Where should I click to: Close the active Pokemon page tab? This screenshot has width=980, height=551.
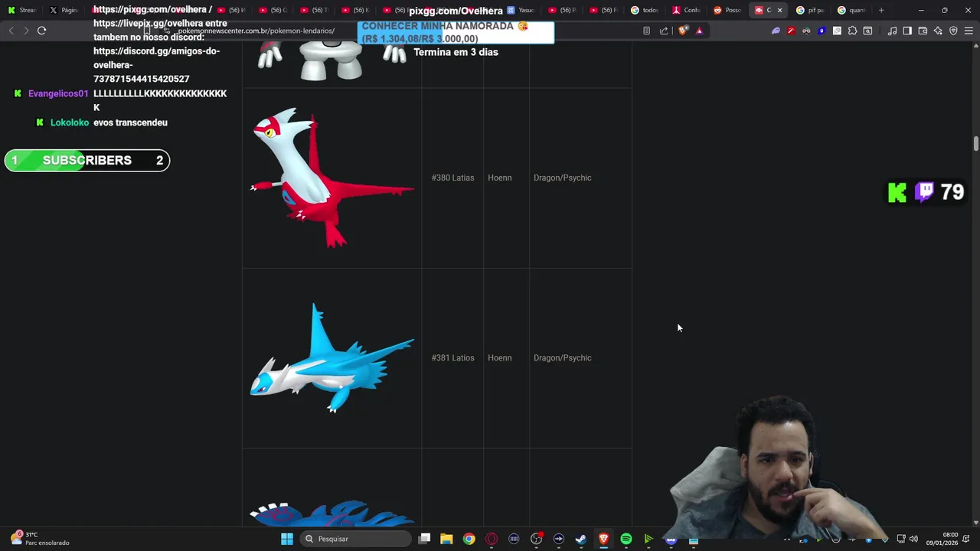click(x=780, y=10)
